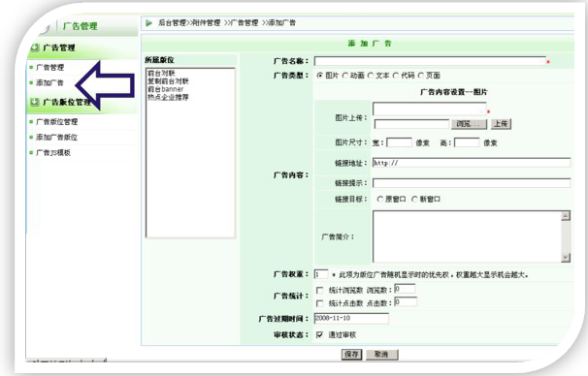This screenshot has width=588, height=376.
Task: Focus the image width 宽 field
Action: [400, 142]
